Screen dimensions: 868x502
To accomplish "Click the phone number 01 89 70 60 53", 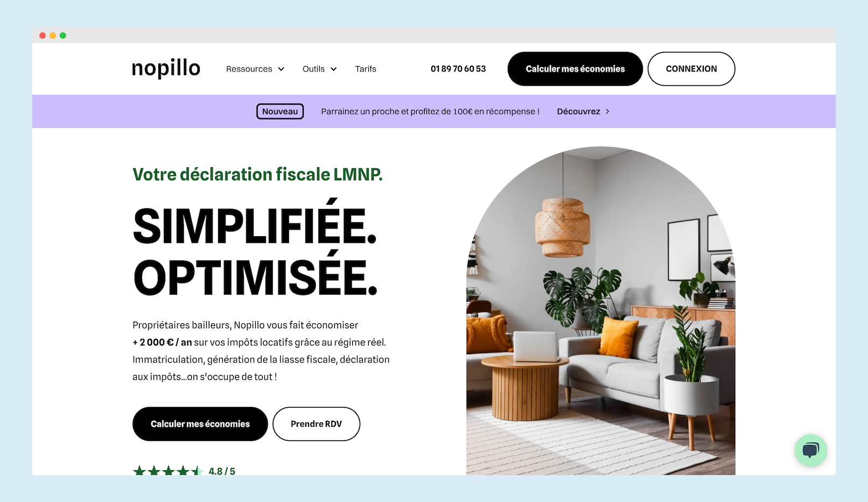I will [x=458, y=69].
